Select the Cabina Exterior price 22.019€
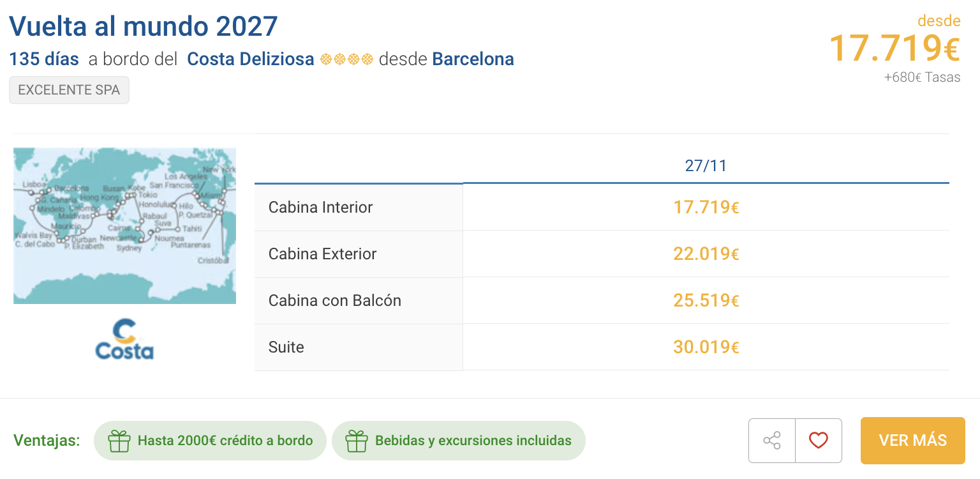980x479 pixels. coord(706,254)
